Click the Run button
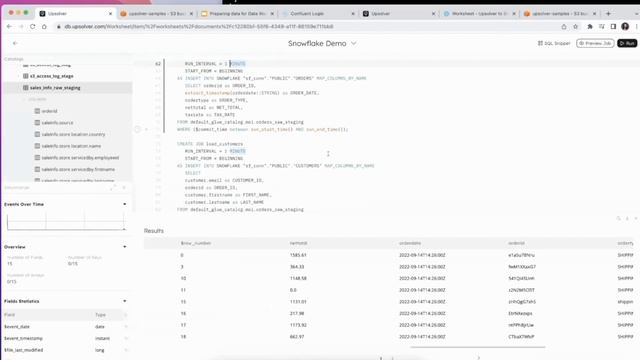 627,43
